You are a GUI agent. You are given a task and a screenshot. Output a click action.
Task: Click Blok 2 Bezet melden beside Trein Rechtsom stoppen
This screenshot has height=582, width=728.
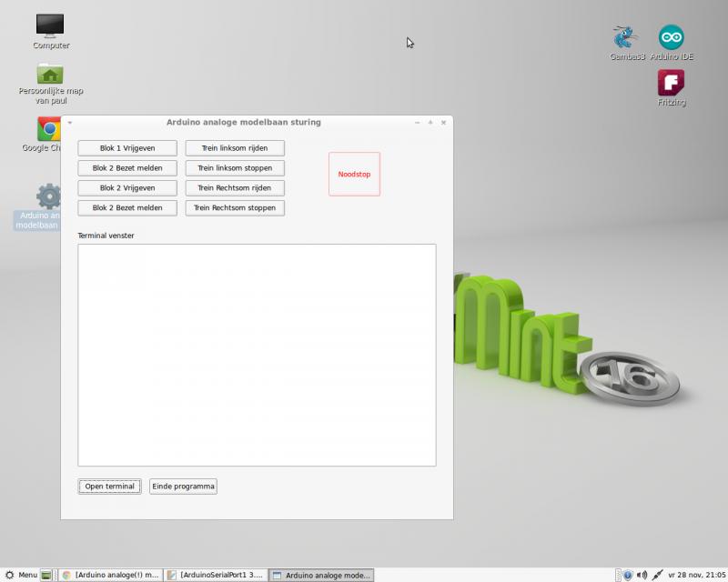[127, 208]
